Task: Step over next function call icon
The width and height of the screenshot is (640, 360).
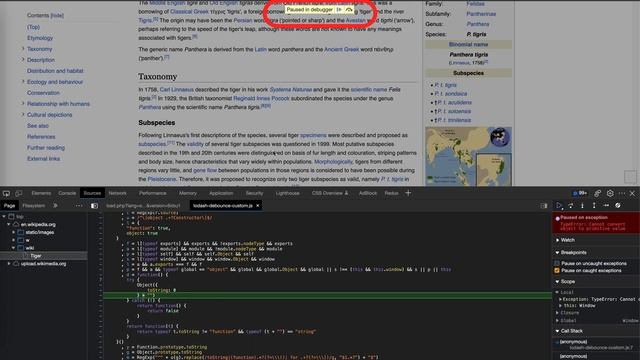Action: pyautogui.click(x=571, y=205)
